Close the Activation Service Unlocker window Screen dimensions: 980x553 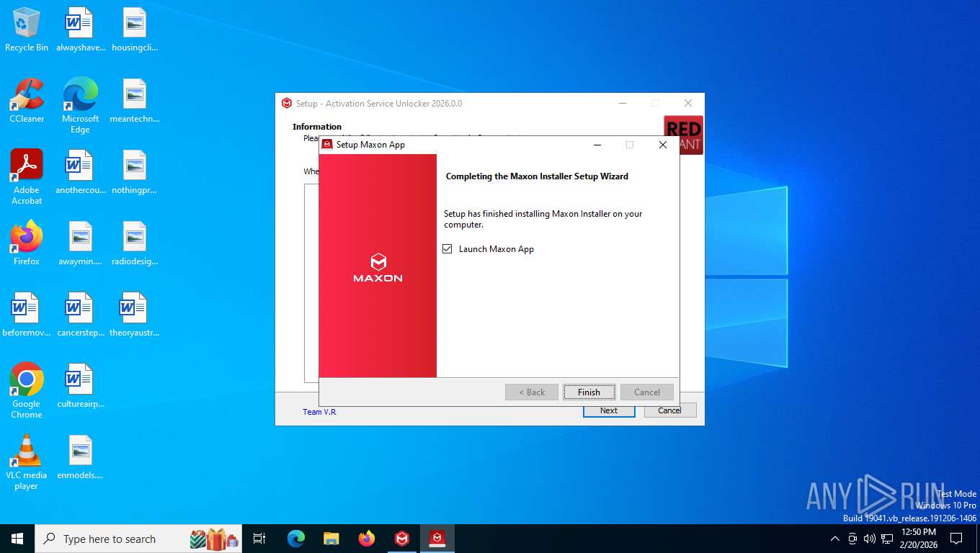pos(687,104)
